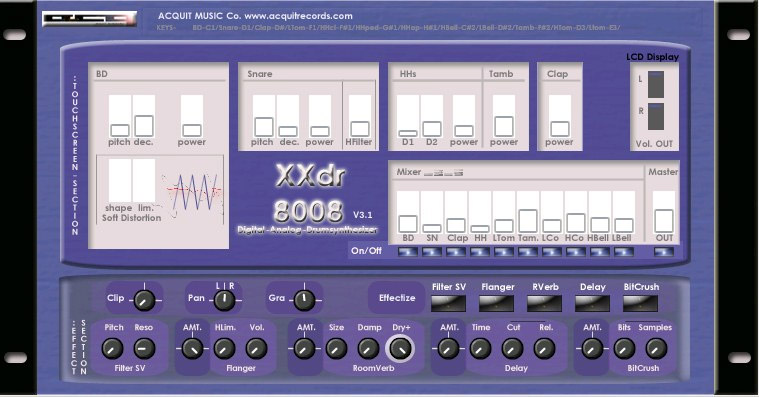Screen dimensions: 759x397
Task: Click the Delay Cut knob
Action: point(512,348)
